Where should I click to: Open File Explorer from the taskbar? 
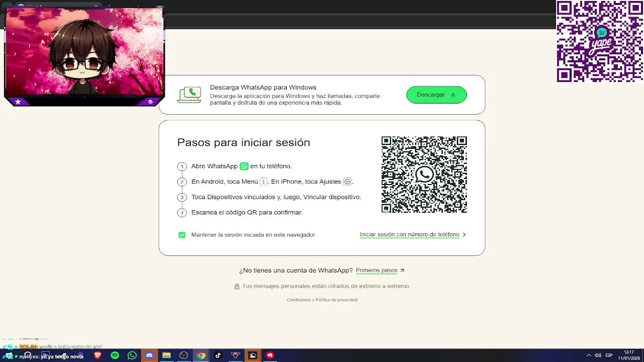click(x=167, y=355)
